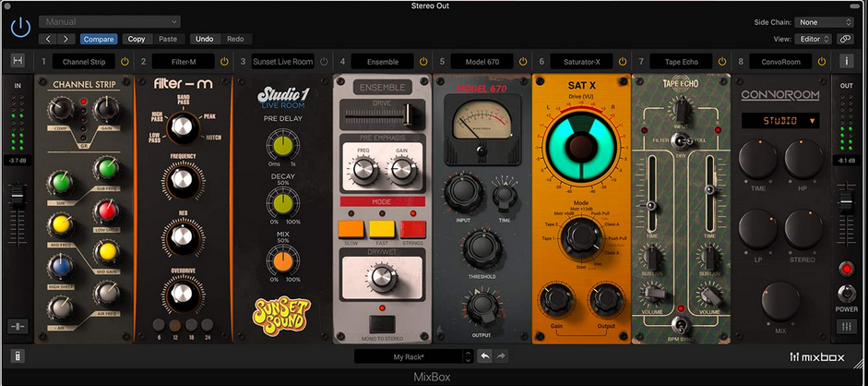
Task: Click the mixer sliders icon below POWER
Action: (847, 326)
